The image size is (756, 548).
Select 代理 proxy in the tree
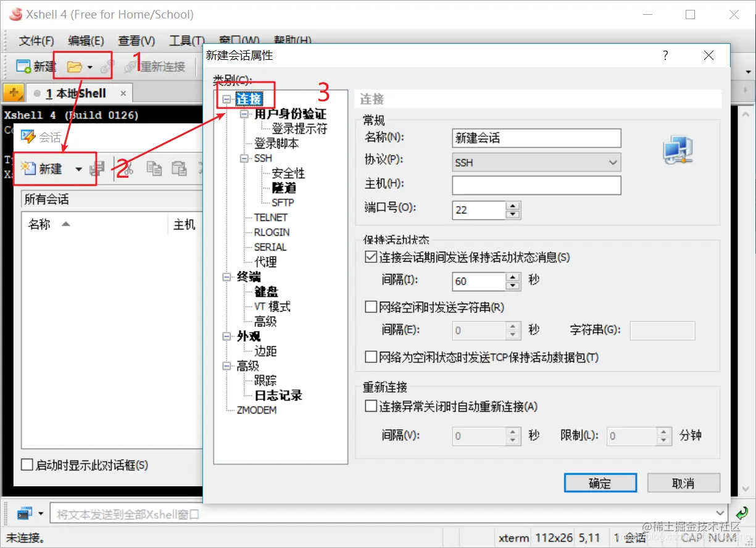(265, 262)
